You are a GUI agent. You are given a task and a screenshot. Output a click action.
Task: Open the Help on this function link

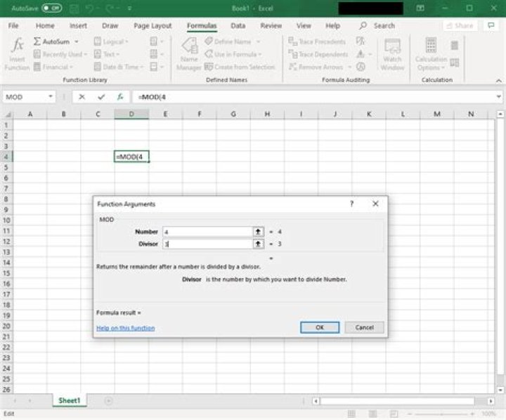coord(126,328)
